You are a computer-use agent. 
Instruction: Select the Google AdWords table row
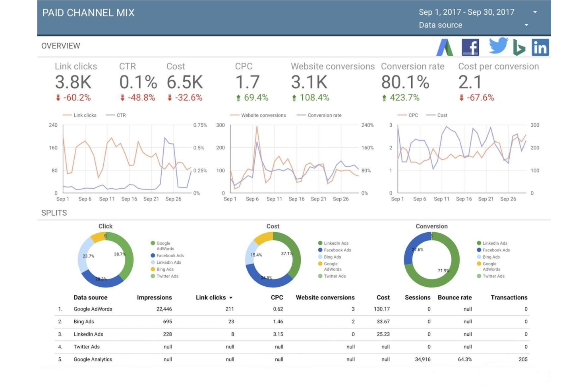point(292,309)
